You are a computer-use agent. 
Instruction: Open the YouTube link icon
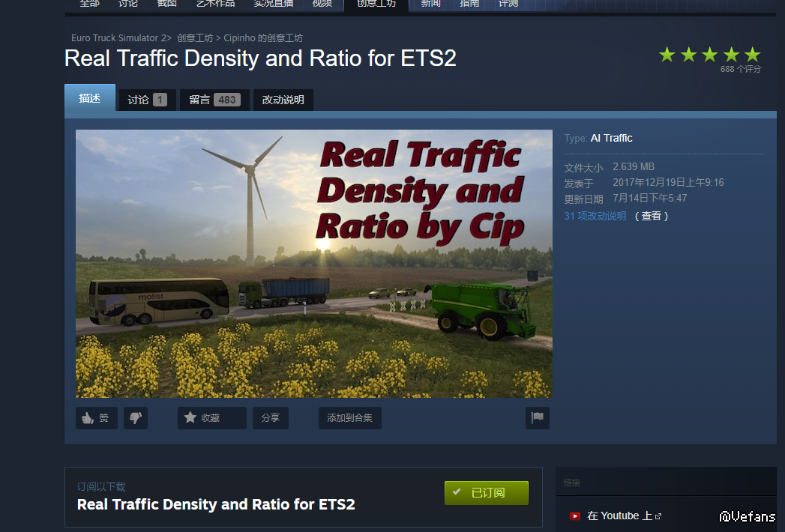[575, 516]
